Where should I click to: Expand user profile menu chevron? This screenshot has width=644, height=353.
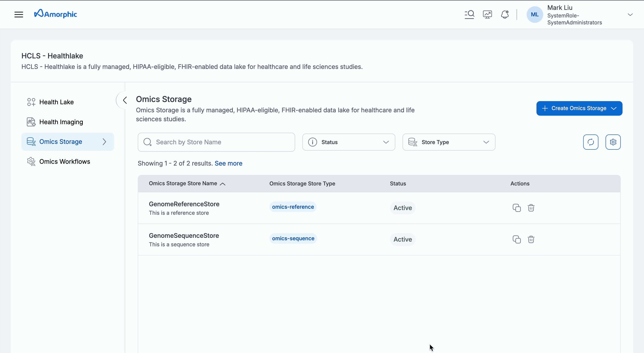coord(630,15)
